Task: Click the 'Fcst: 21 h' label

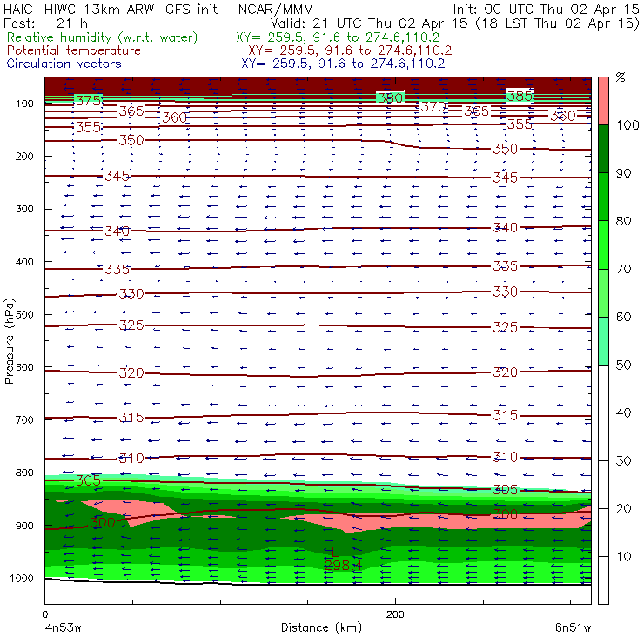Action: click(x=45, y=23)
